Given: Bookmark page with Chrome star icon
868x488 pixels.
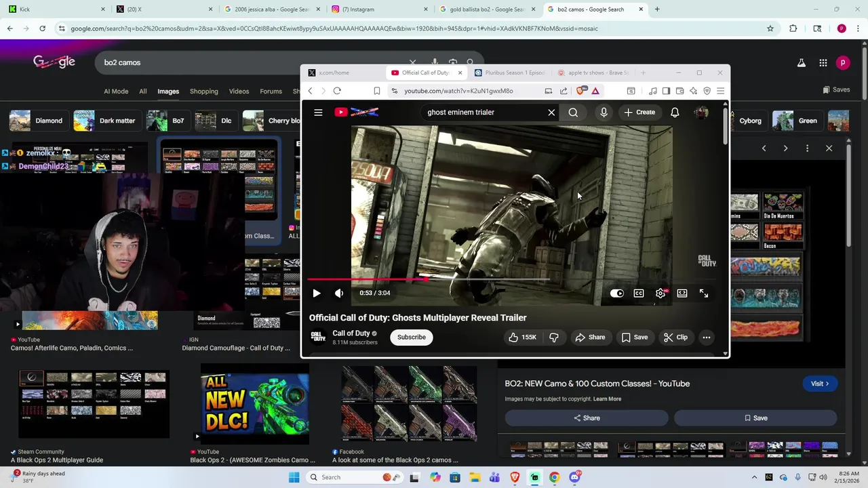Looking at the screenshot, I should [x=770, y=28].
